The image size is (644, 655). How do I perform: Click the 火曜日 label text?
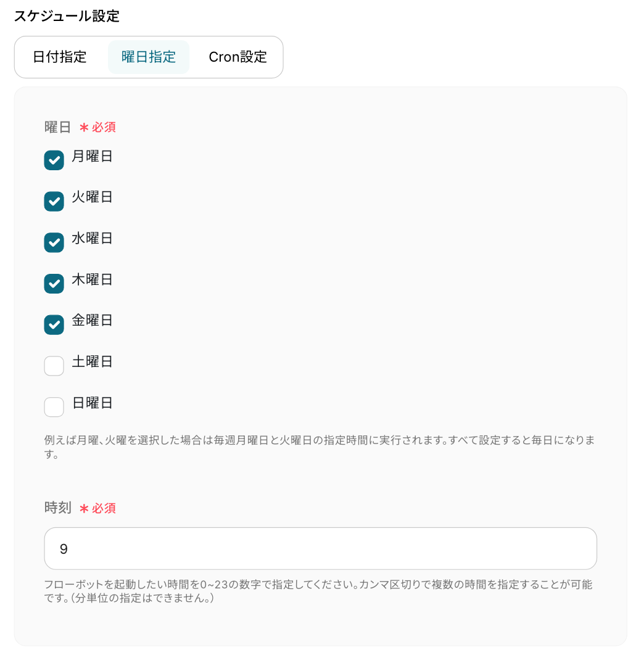point(92,197)
